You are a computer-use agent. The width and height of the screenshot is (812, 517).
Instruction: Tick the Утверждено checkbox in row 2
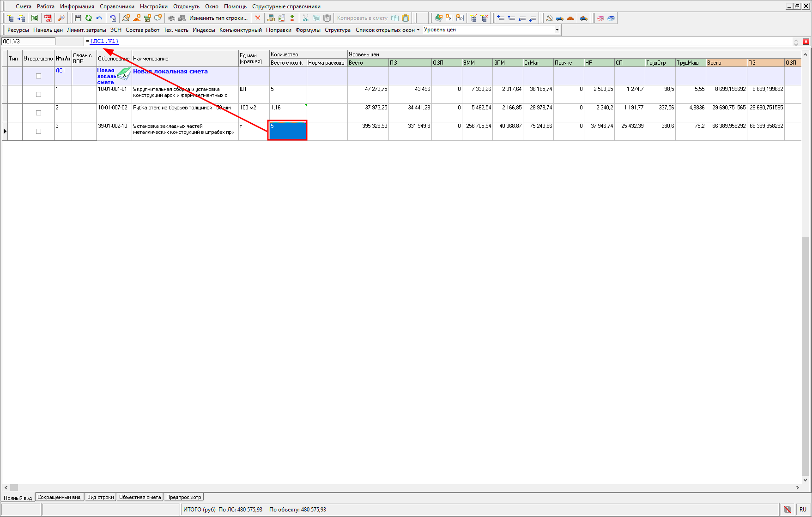38,113
